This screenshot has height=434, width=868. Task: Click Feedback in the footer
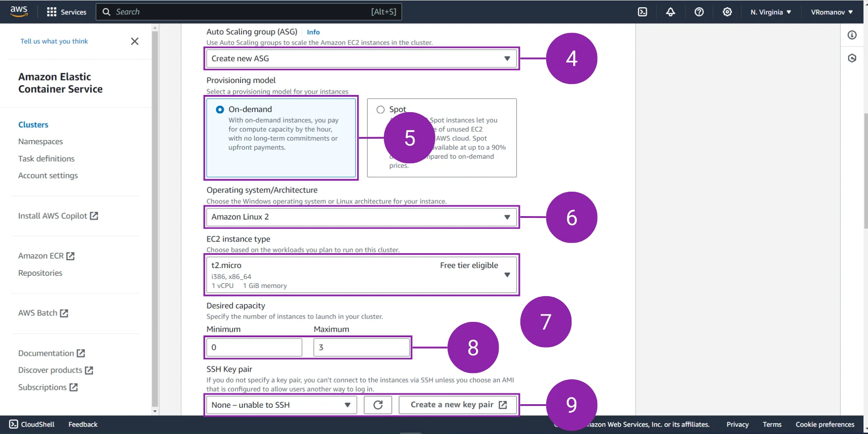point(83,424)
